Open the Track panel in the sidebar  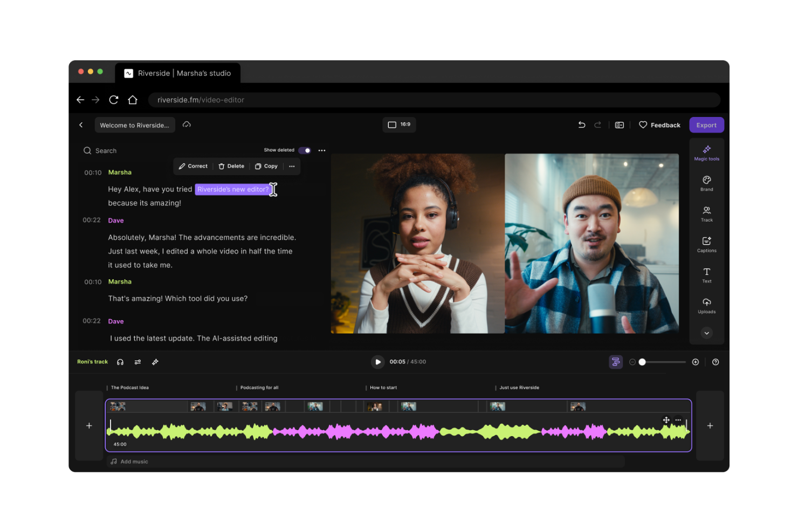706,213
